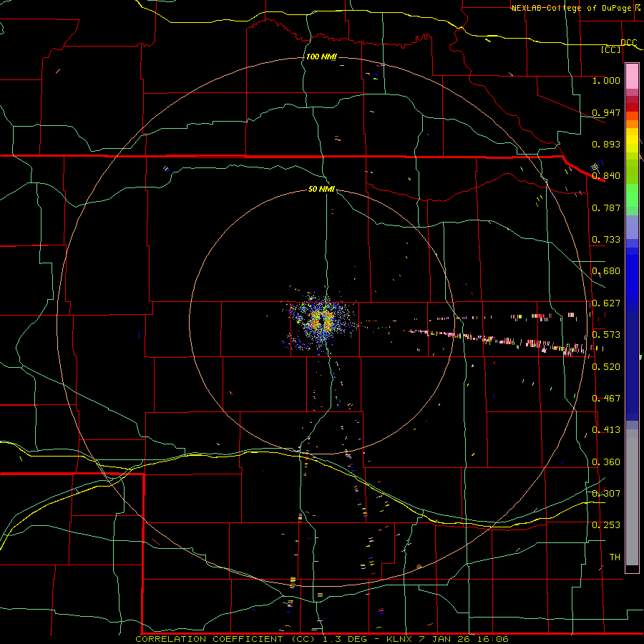644x644 pixels.
Task: Click the 0.520 legend value
Action: point(606,367)
